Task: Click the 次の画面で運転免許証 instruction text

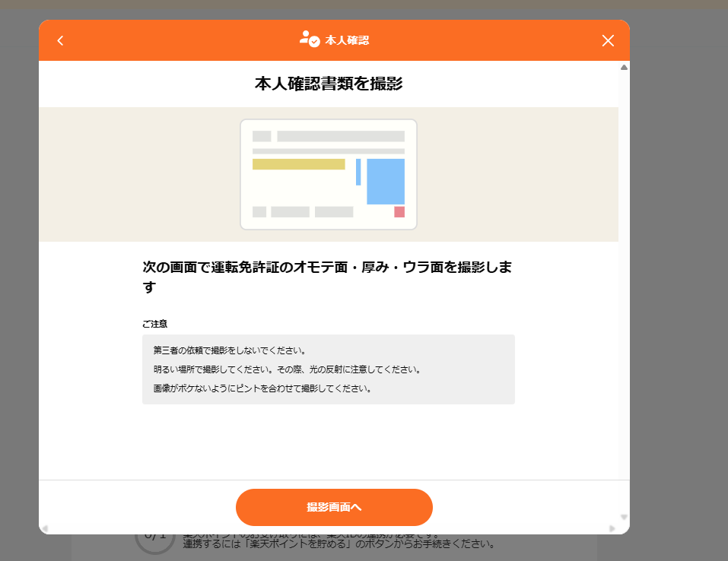Action: click(x=327, y=277)
